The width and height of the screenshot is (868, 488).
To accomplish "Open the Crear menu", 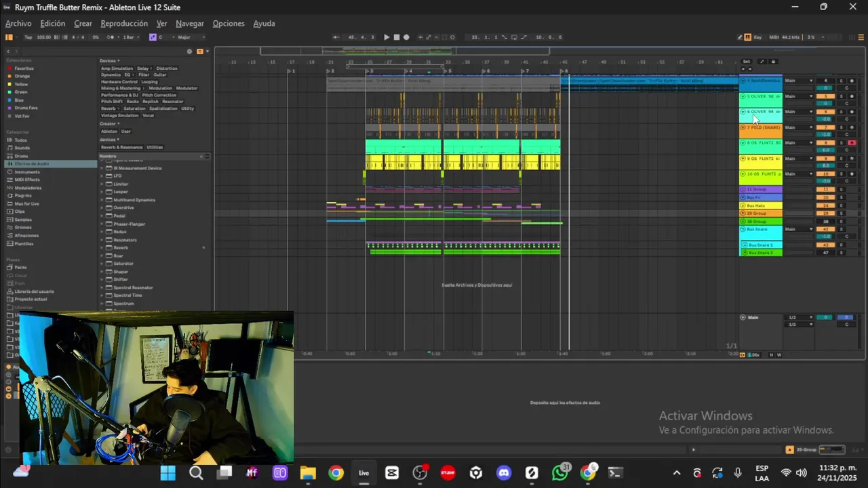I will pos(83,24).
